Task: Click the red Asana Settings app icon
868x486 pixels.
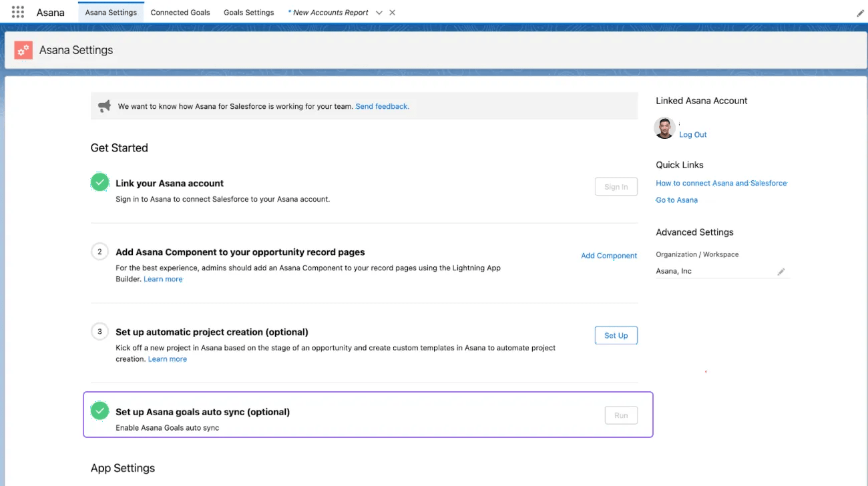Action: (x=23, y=49)
